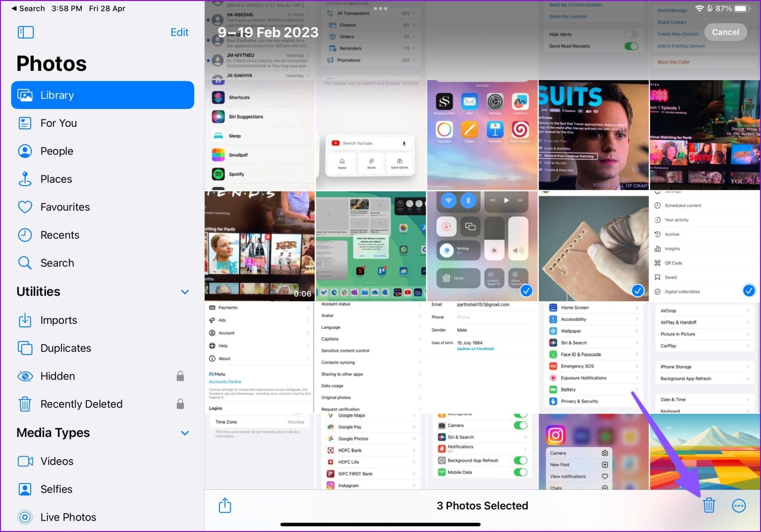Screen dimensions: 761x532
Task: Select the Face ID & Passcode settings screenshot
Action: (594, 358)
